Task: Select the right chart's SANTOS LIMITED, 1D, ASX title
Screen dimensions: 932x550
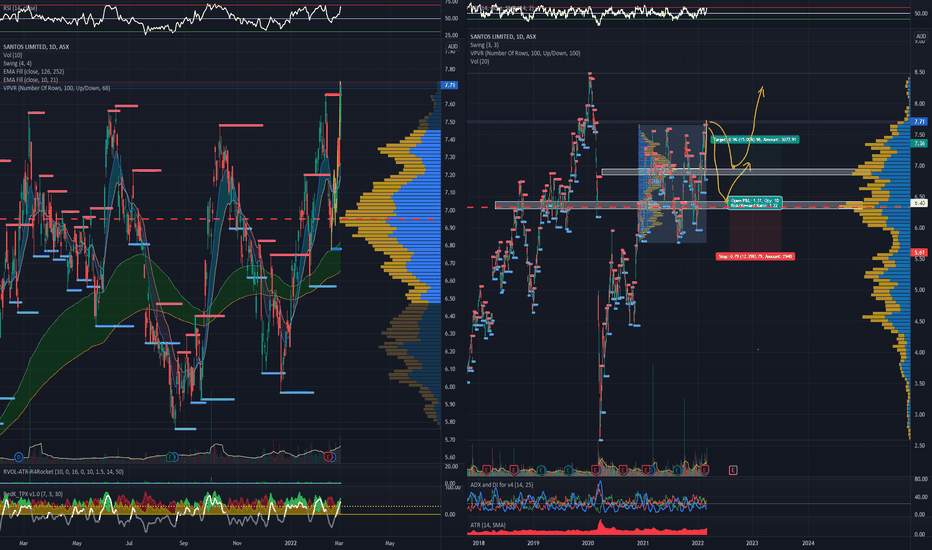Action: [503, 37]
